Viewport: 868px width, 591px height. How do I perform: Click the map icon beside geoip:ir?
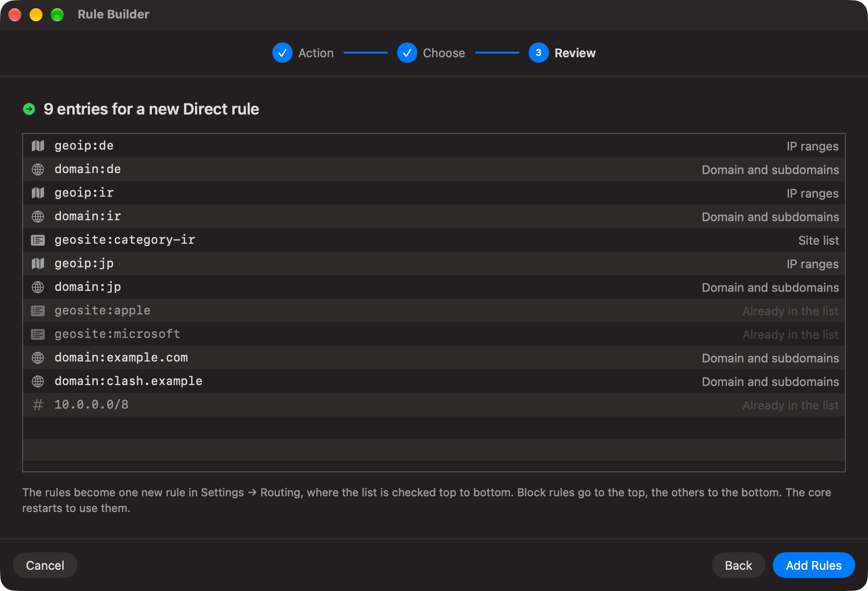pyautogui.click(x=38, y=193)
